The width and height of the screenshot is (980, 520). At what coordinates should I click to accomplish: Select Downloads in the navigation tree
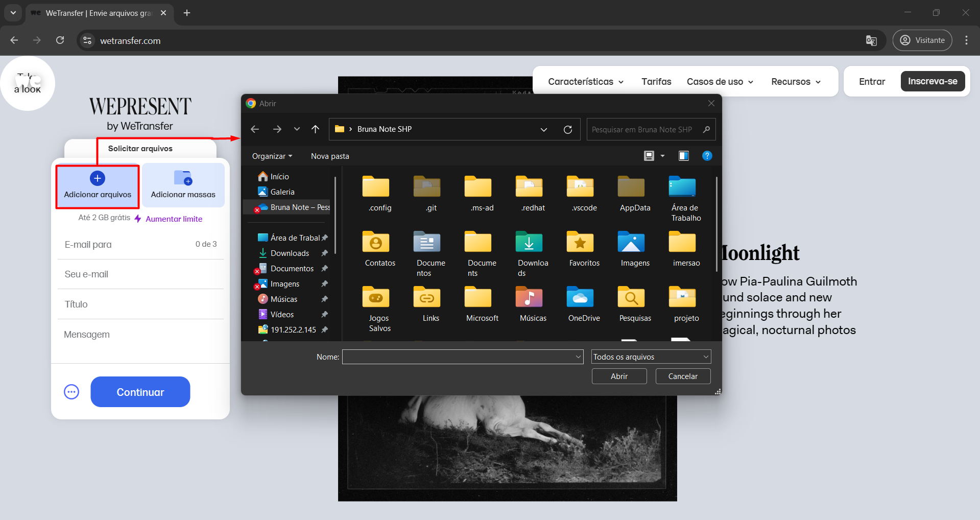point(290,253)
